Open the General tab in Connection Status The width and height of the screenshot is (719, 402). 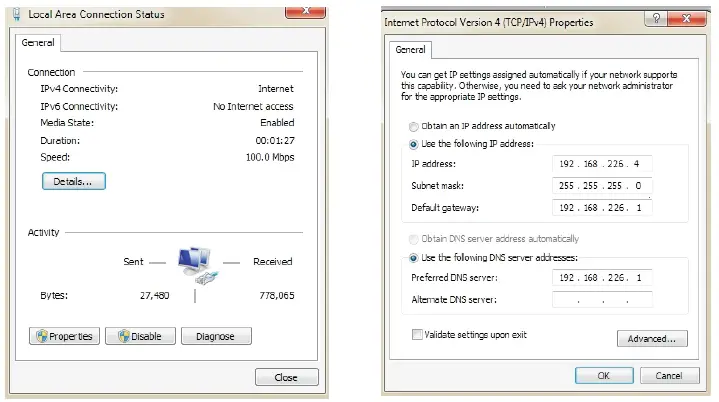[x=40, y=43]
